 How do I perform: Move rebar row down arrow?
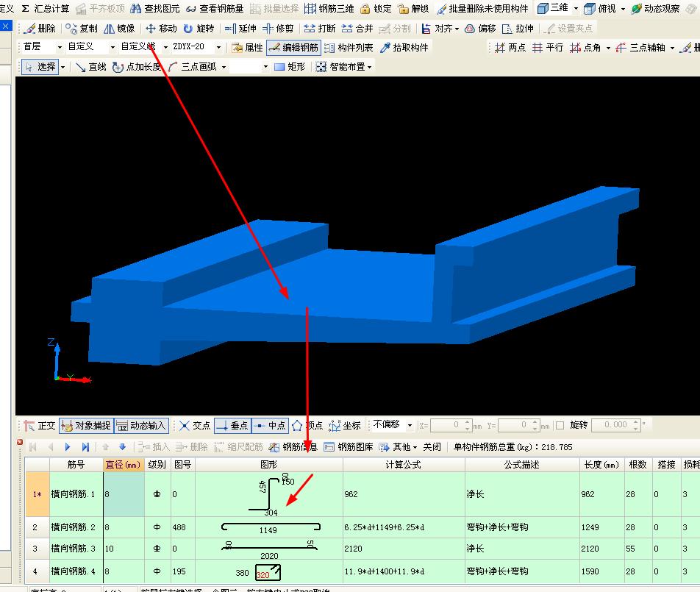[123, 447]
